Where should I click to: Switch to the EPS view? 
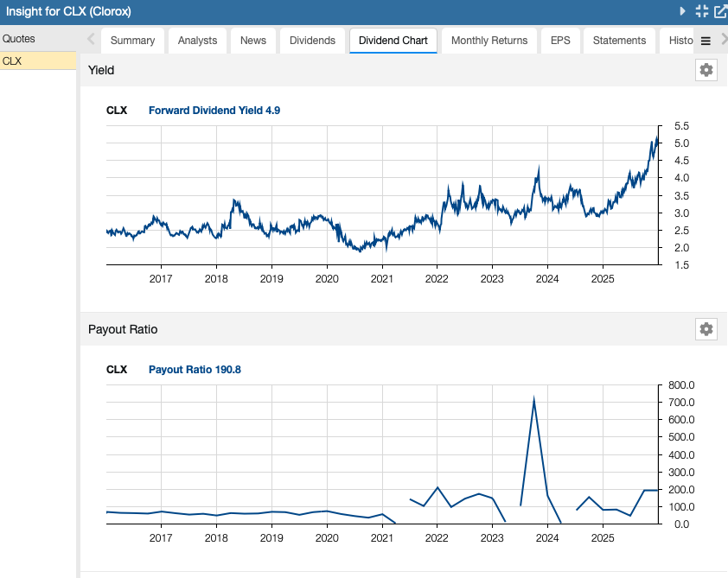pos(560,40)
